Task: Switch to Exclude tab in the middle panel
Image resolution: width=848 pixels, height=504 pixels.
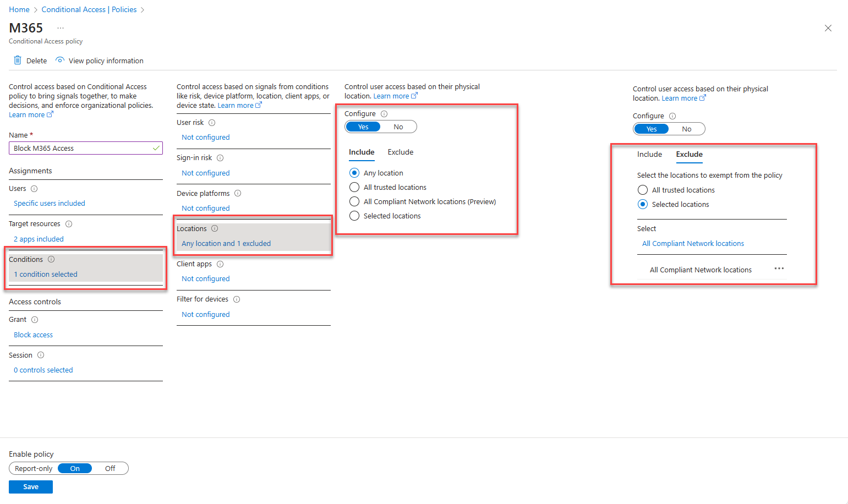Action: tap(401, 152)
